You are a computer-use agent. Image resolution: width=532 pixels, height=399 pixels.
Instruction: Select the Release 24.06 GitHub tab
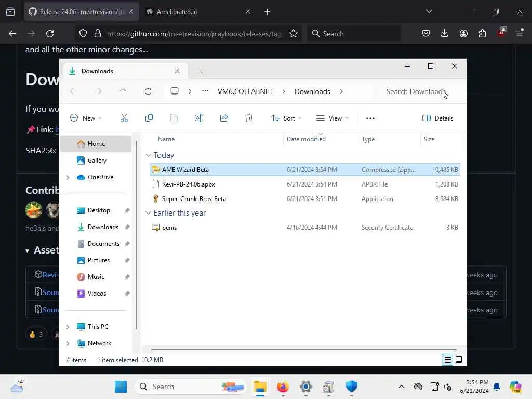coord(81,12)
